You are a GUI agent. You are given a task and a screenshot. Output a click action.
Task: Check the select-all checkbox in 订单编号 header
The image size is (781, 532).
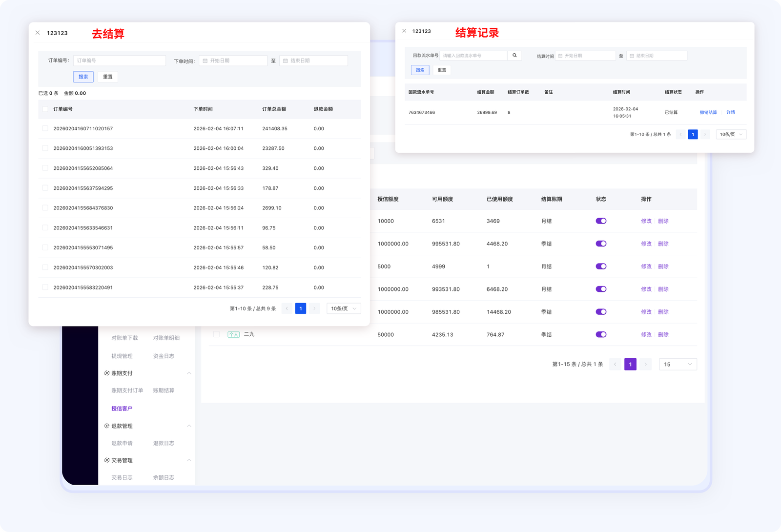tap(45, 109)
